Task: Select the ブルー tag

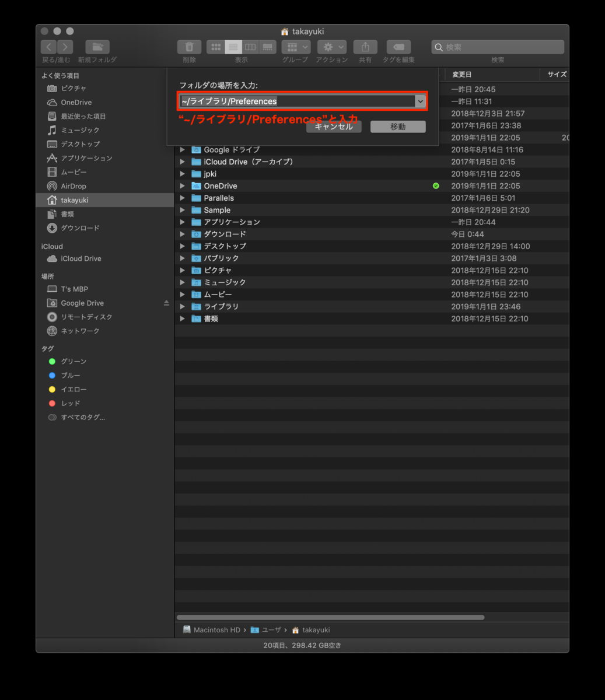Action: (71, 375)
